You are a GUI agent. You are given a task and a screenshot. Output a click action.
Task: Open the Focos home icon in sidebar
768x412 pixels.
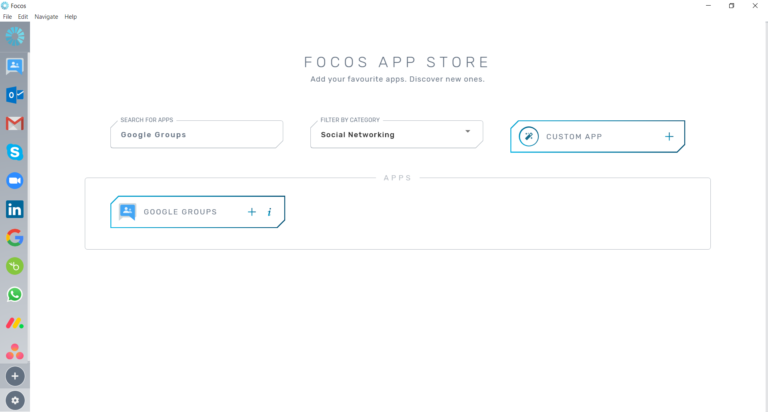point(15,37)
